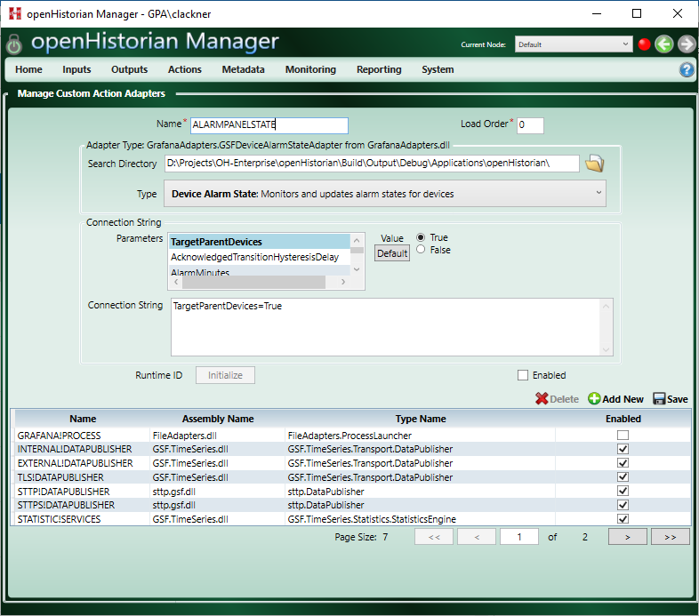
Task: Click the Name input field
Action: pyautogui.click(x=269, y=125)
